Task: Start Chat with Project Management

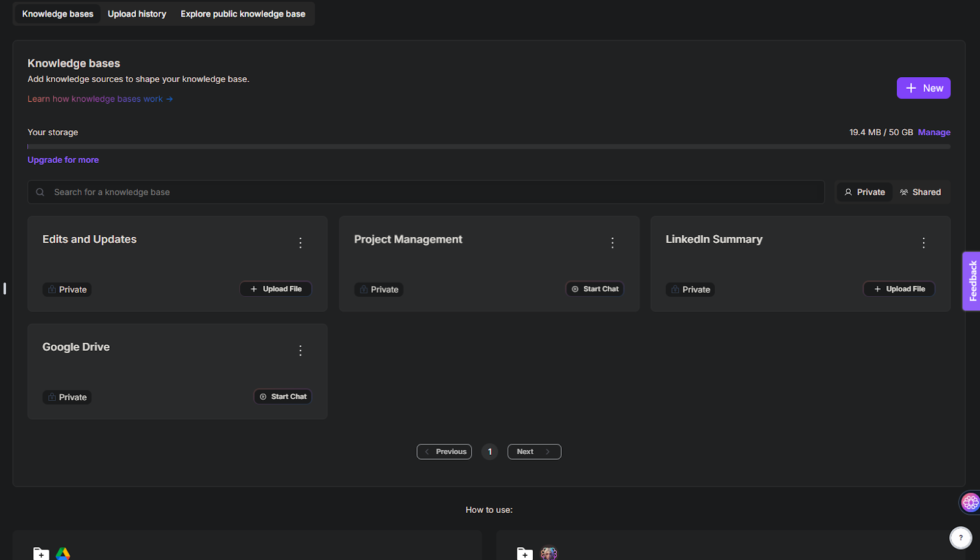Action: (x=595, y=289)
